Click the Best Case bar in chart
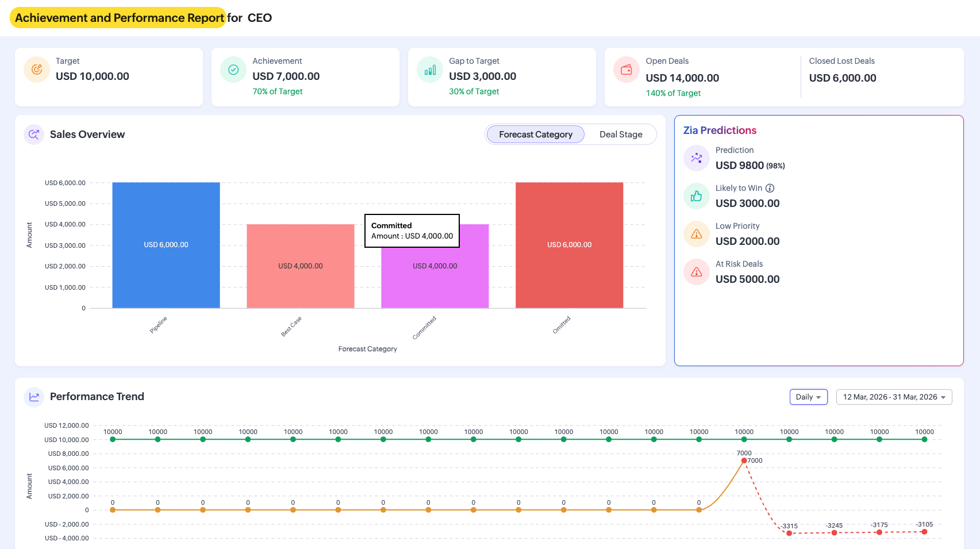This screenshot has height=549, width=980. [301, 266]
